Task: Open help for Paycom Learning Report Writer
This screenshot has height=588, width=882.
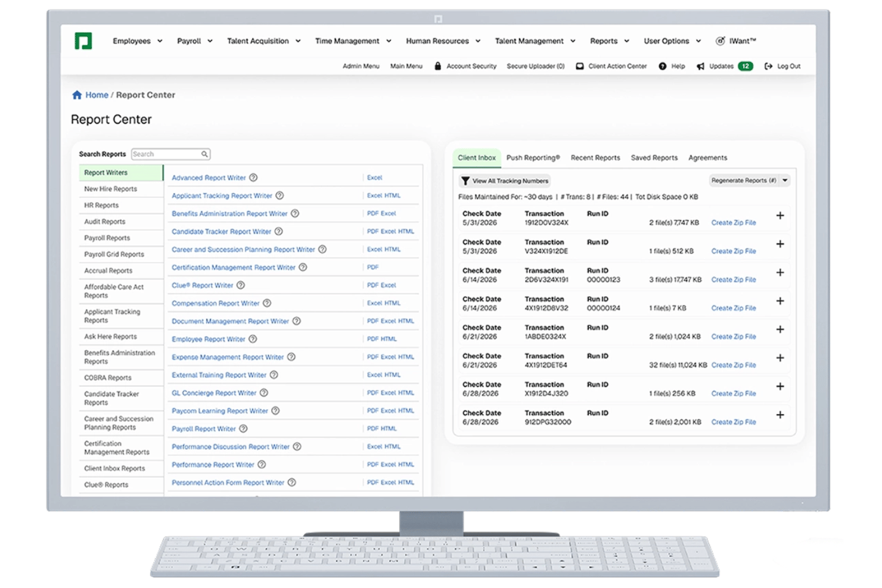Action: (x=275, y=410)
